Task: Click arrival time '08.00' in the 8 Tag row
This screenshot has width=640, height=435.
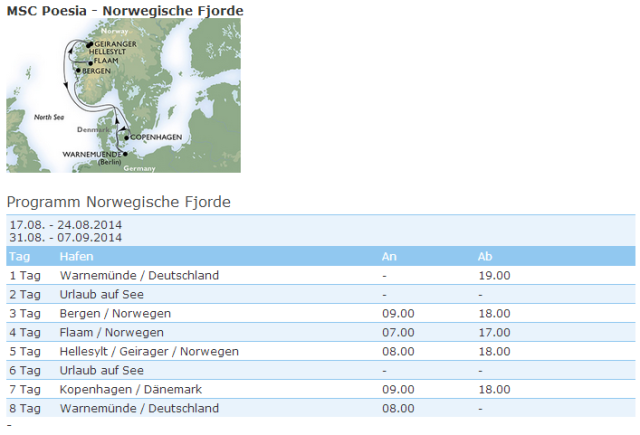Action: 398,408
